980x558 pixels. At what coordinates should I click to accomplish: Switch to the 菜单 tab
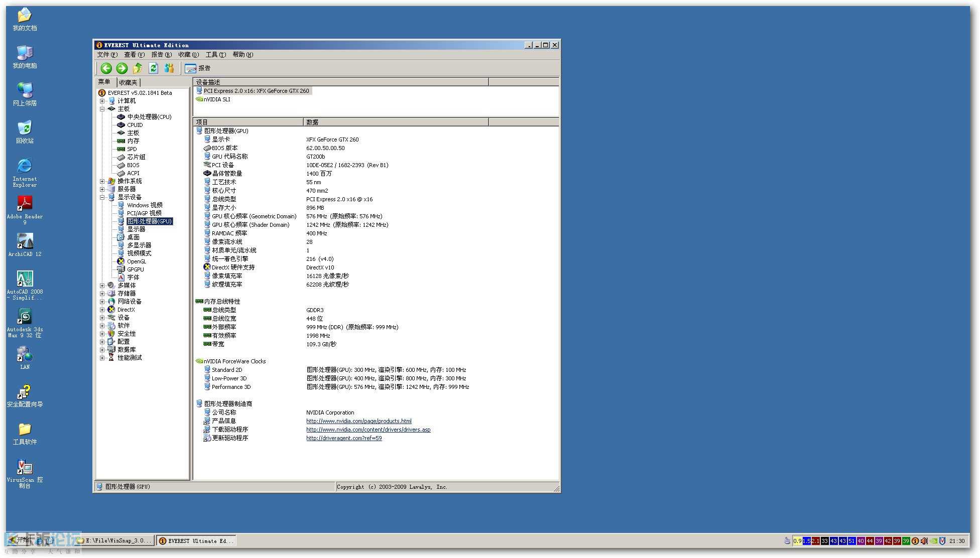(x=104, y=82)
